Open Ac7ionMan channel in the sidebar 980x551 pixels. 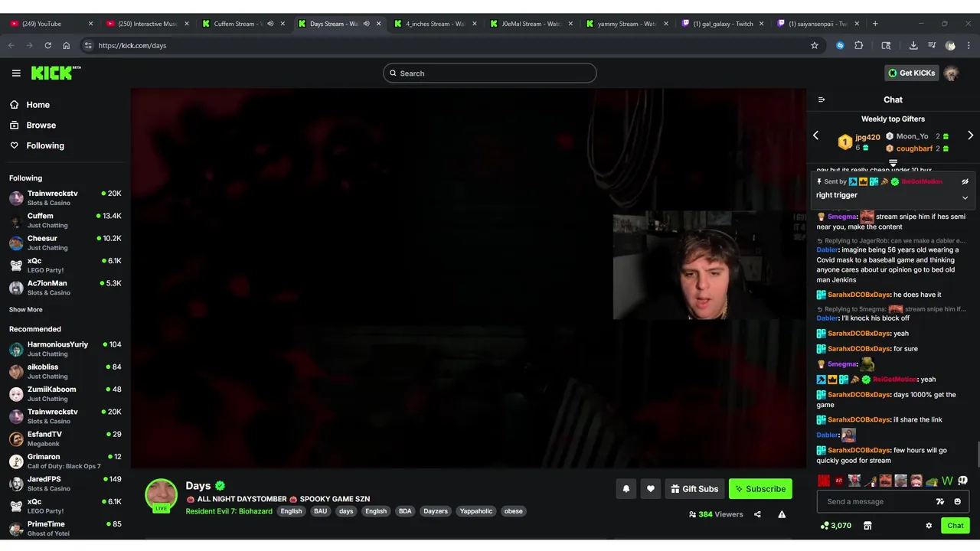(x=65, y=288)
